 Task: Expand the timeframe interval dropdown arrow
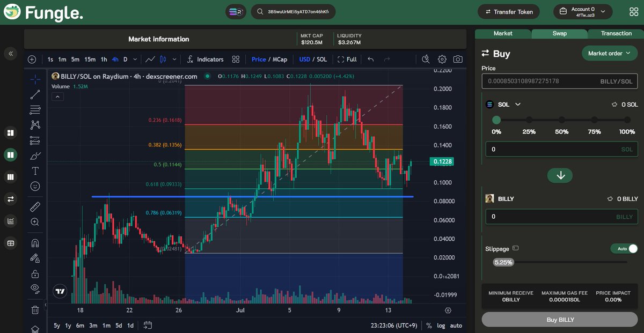point(135,60)
